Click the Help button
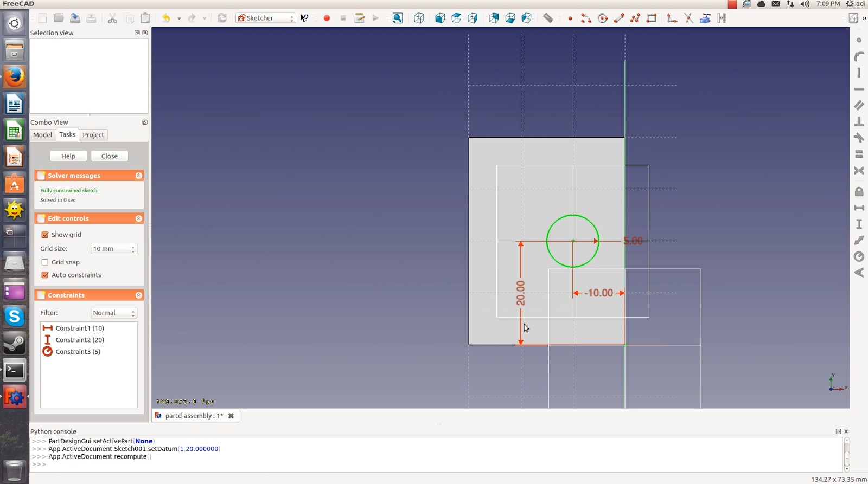The image size is (868, 484). [x=68, y=156]
